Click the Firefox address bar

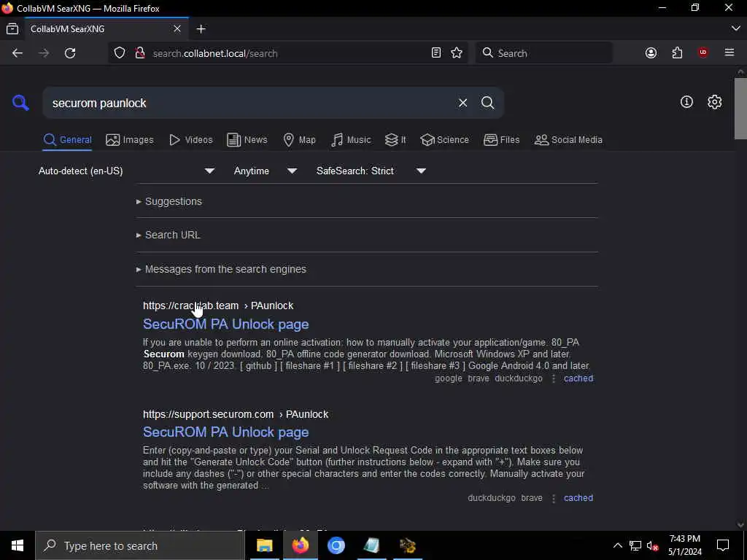click(286, 53)
